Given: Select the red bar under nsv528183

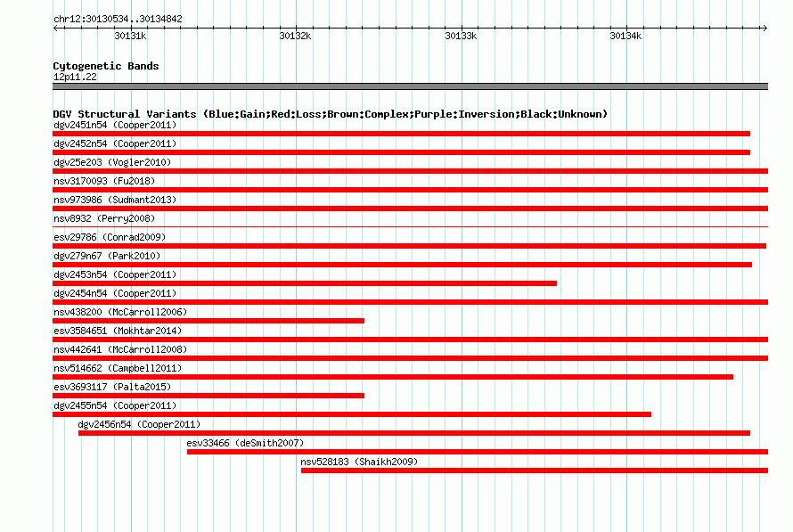Looking at the screenshot, I should click(535, 471).
